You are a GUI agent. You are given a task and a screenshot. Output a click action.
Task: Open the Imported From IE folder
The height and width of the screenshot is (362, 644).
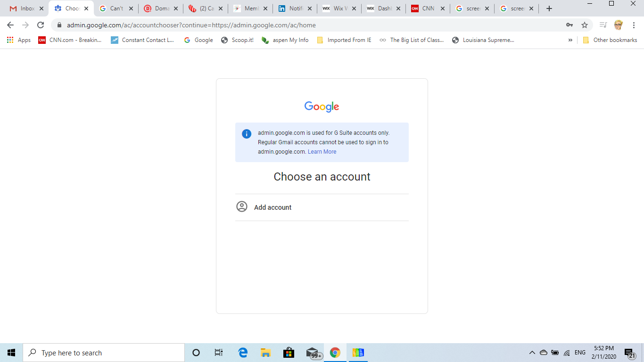[x=344, y=40]
